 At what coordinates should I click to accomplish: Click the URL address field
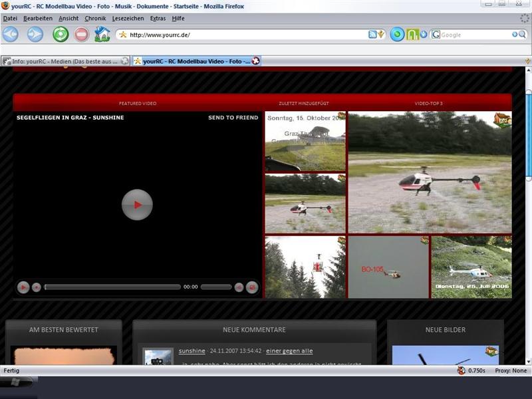pyautogui.click(x=246, y=35)
